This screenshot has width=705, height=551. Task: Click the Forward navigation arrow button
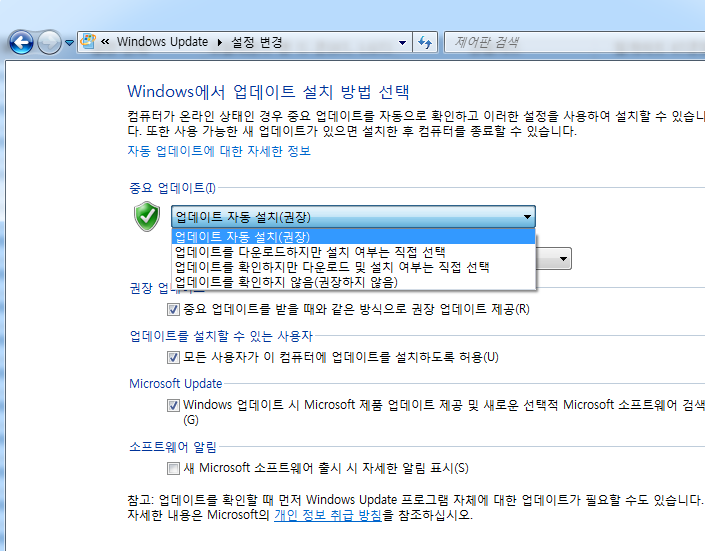(49, 43)
